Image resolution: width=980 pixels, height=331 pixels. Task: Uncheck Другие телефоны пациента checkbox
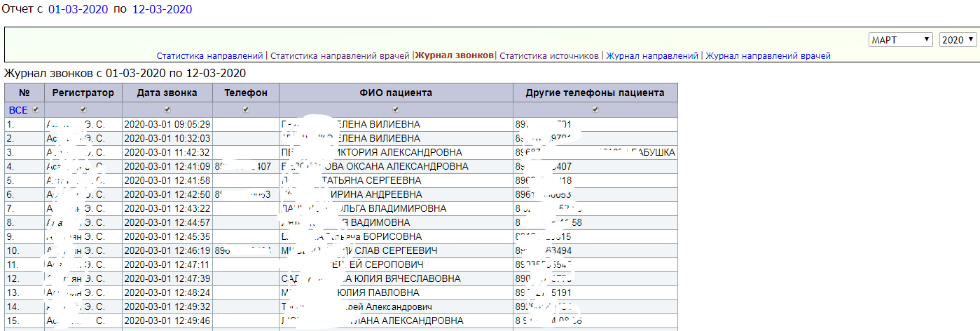(595, 110)
